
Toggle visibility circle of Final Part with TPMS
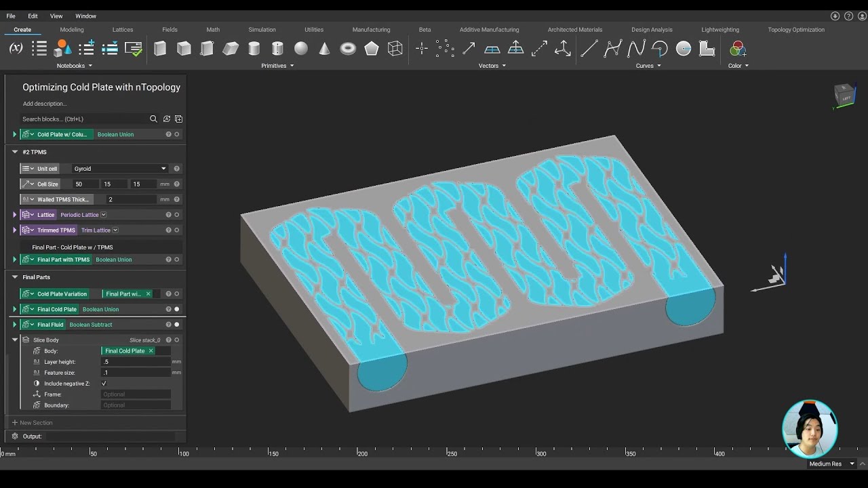tap(177, 260)
